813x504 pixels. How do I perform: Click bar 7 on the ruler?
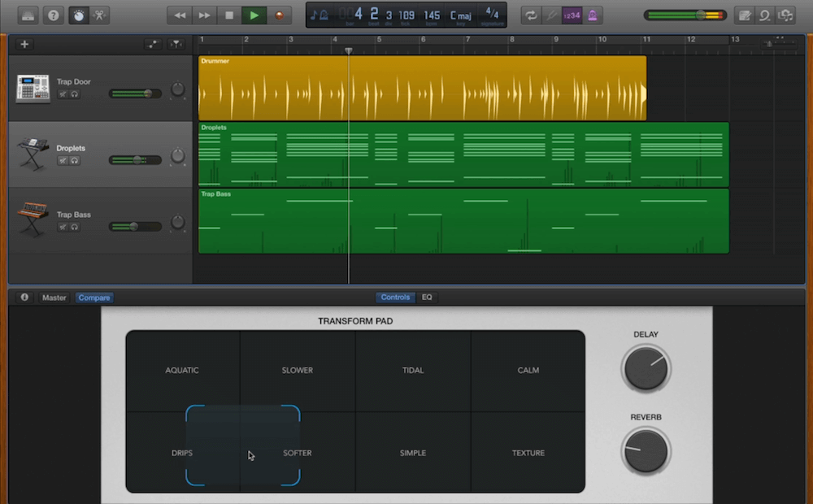[x=467, y=39]
